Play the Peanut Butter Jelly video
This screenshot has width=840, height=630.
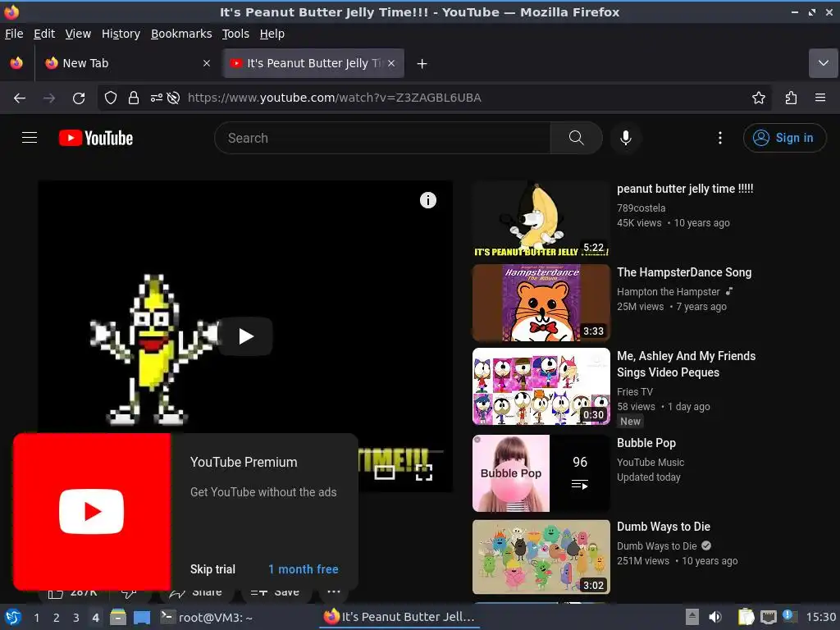(246, 336)
